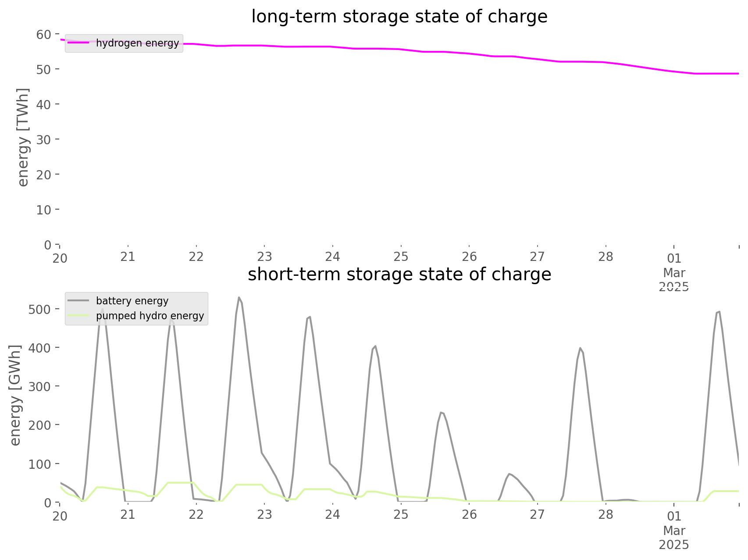Screen dimensions: 748x560
Task: Click the battery energy peak on day 22
Action: point(239,298)
